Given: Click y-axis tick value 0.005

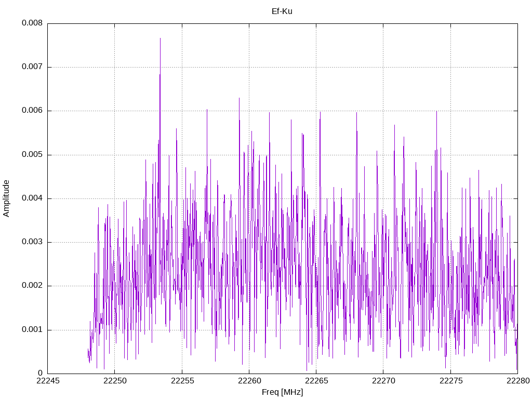Looking at the screenshot, I should [32, 155].
